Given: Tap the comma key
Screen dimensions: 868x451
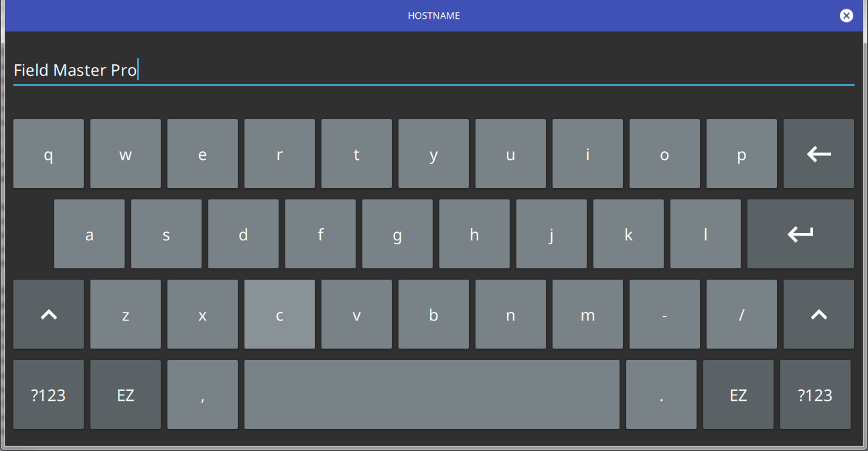Looking at the screenshot, I should tap(202, 395).
